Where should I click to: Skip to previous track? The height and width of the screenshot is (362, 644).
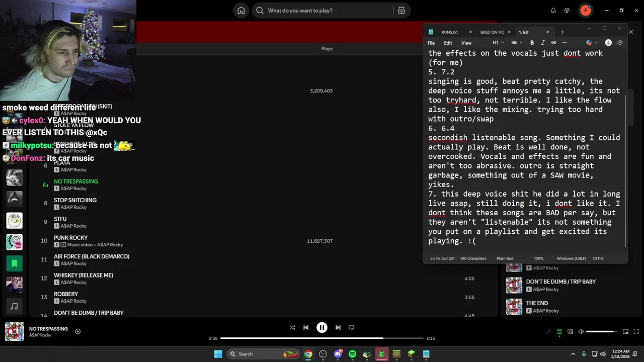coord(306,328)
